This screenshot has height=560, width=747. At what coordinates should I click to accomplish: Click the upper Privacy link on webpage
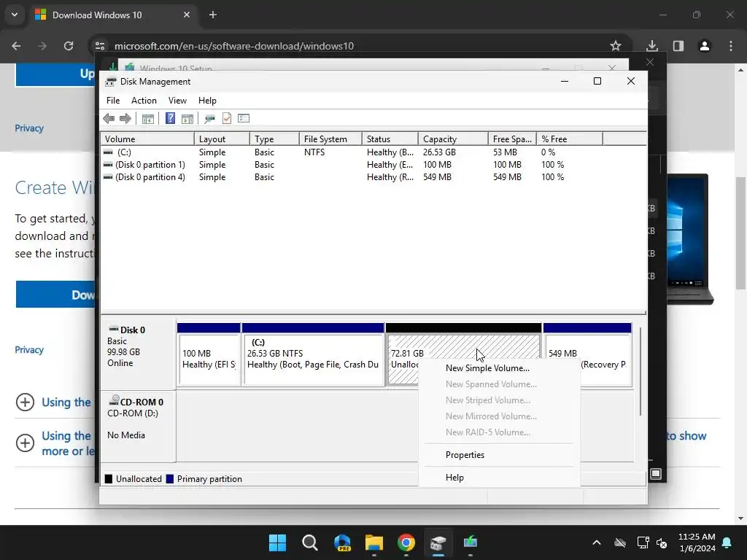pos(29,128)
